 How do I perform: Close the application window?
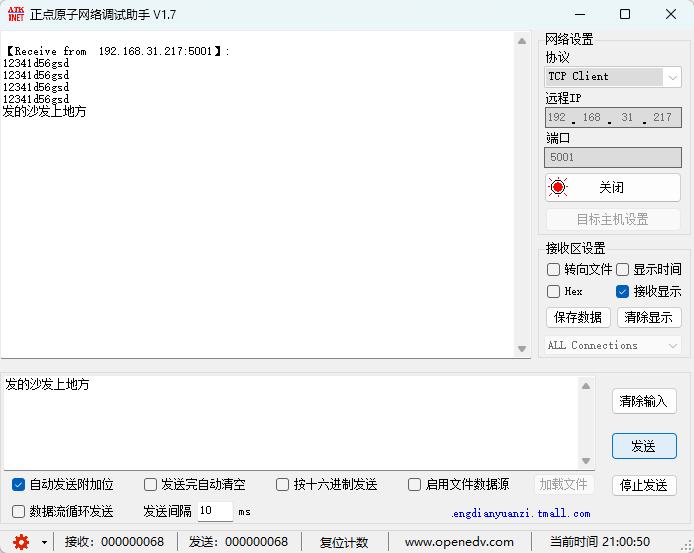click(x=671, y=14)
